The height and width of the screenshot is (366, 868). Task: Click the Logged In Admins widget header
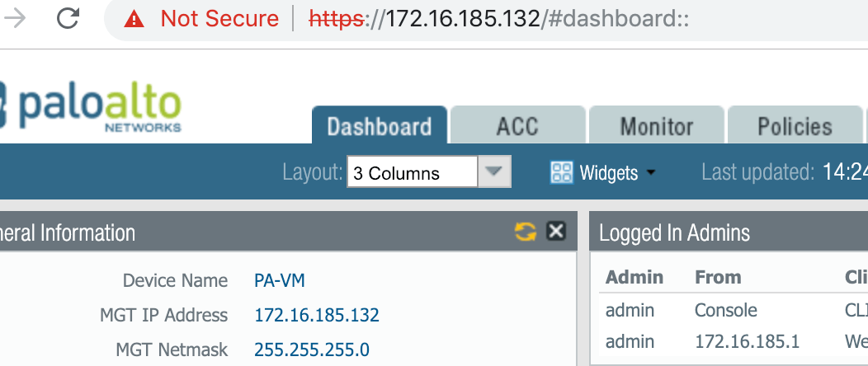click(x=729, y=232)
